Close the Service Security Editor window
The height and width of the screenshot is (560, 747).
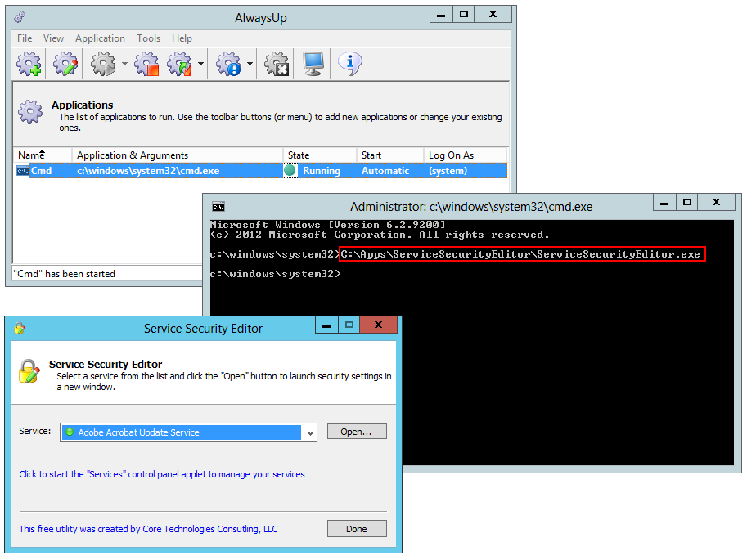tap(379, 325)
